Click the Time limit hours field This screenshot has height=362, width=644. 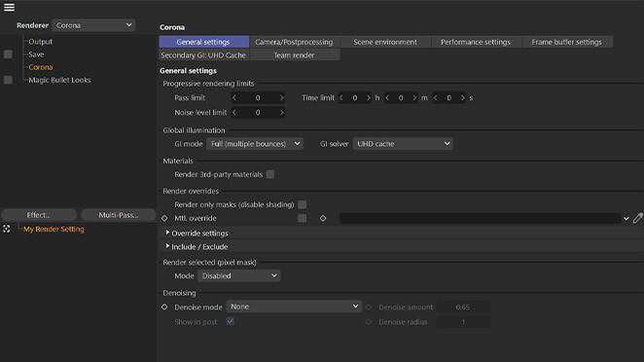coord(355,97)
